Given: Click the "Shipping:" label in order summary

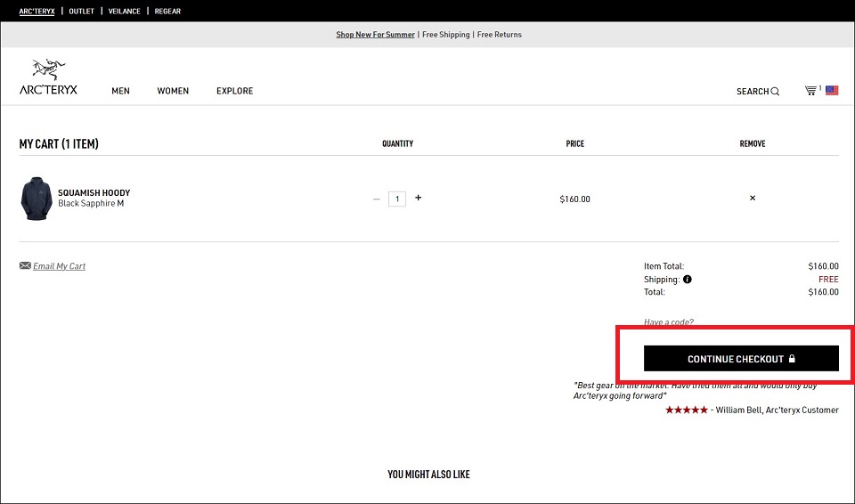Looking at the screenshot, I should [x=662, y=280].
